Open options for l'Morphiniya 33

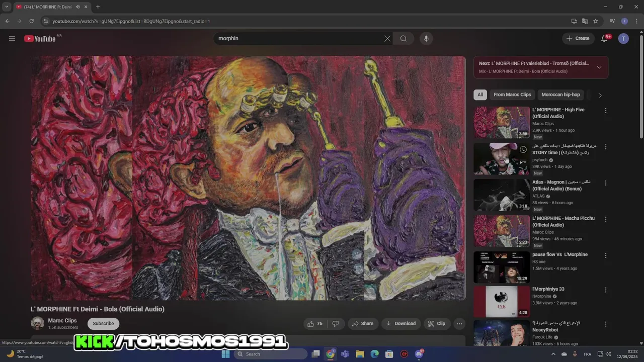[x=606, y=290]
